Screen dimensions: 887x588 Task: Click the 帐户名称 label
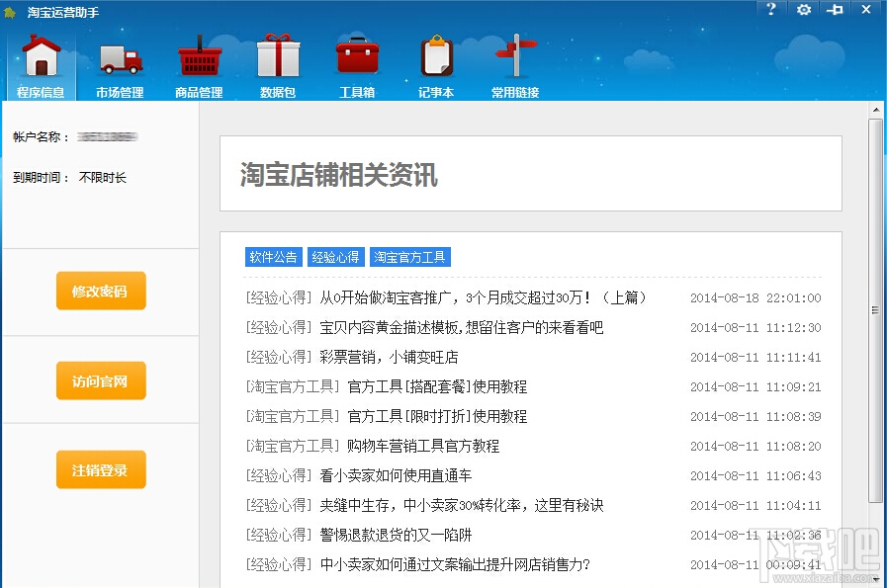click(x=41, y=136)
